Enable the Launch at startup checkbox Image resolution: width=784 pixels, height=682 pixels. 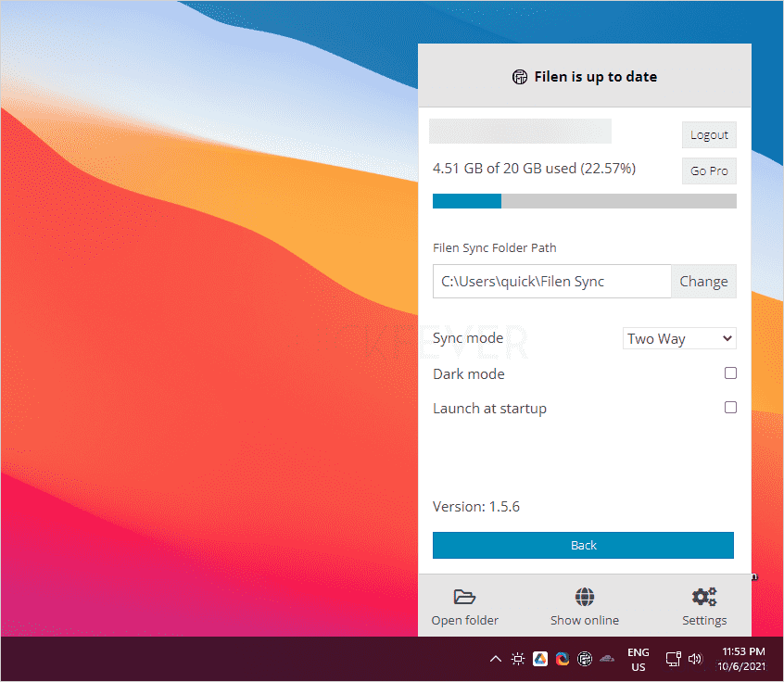click(730, 408)
